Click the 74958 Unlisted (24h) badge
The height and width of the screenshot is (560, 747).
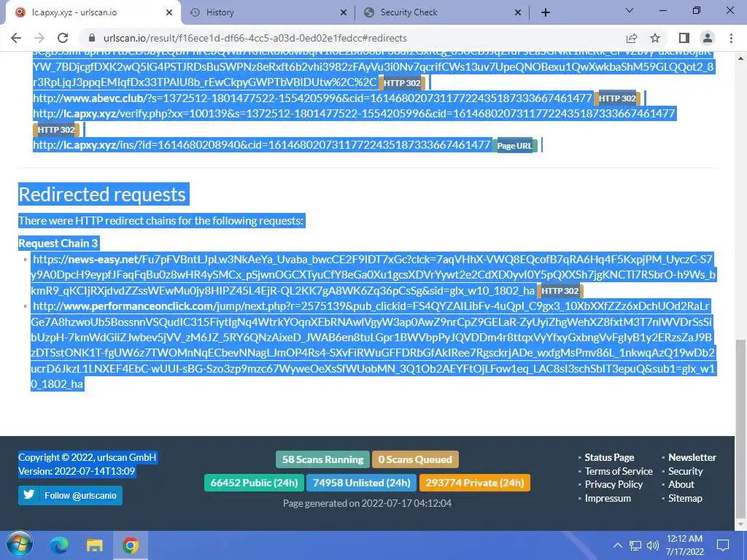click(362, 483)
